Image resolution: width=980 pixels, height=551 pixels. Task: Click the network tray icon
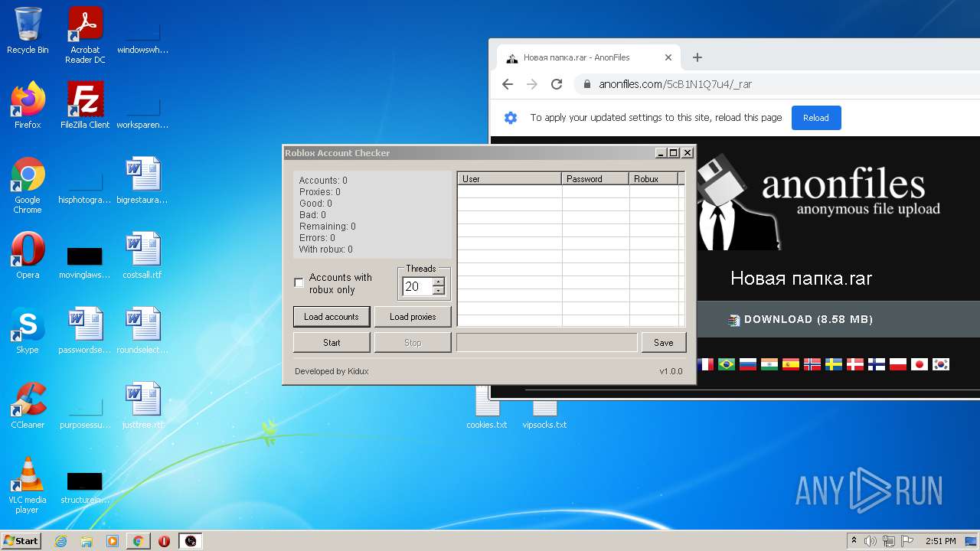889,541
